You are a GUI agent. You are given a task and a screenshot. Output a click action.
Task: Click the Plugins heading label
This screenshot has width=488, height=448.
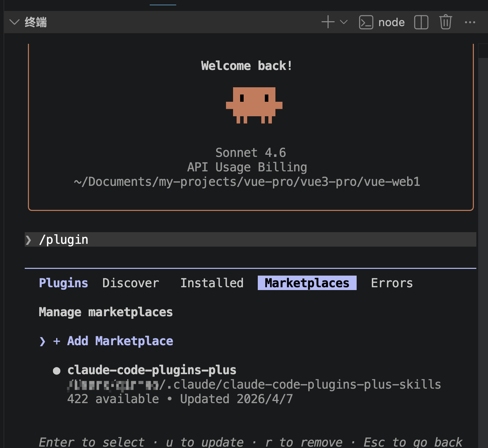pyautogui.click(x=64, y=283)
